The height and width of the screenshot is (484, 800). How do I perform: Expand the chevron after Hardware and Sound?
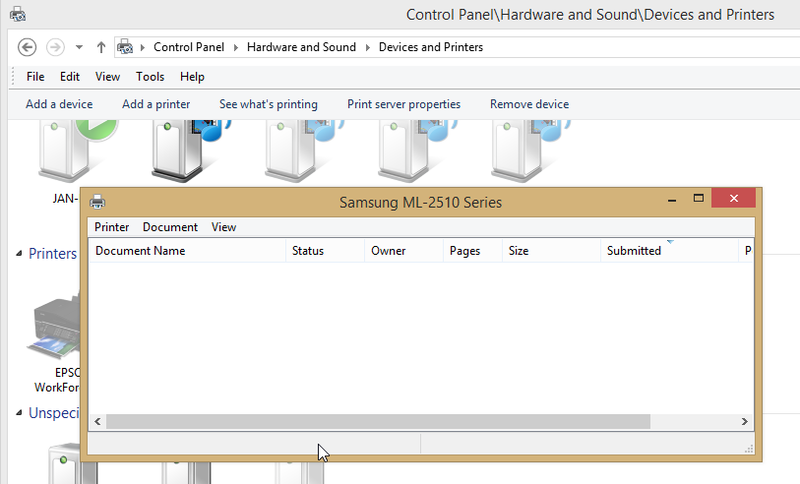(x=367, y=47)
